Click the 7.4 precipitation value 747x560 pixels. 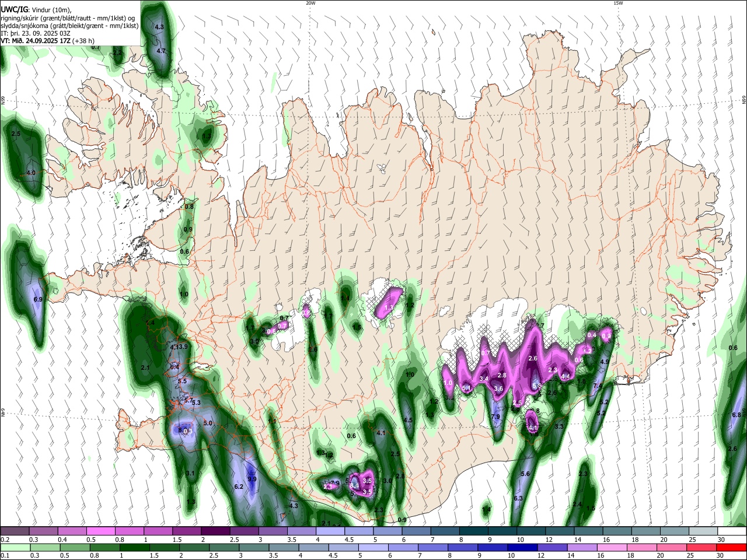point(598,386)
